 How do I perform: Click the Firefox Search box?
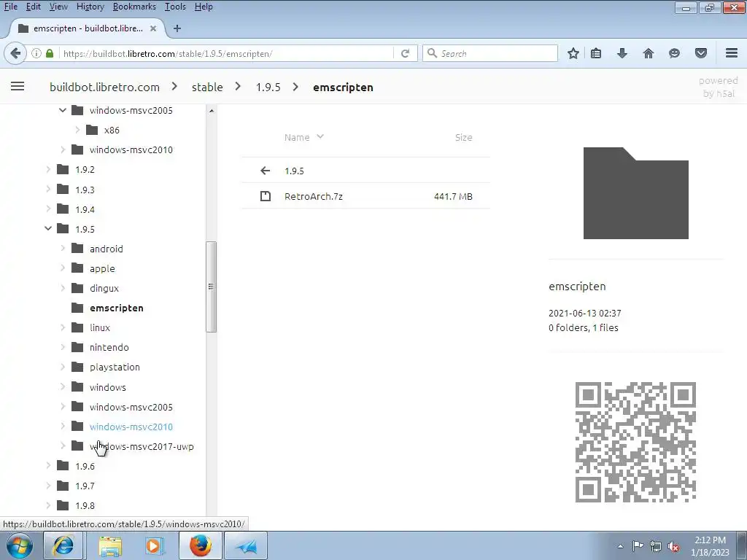pos(490,53)
